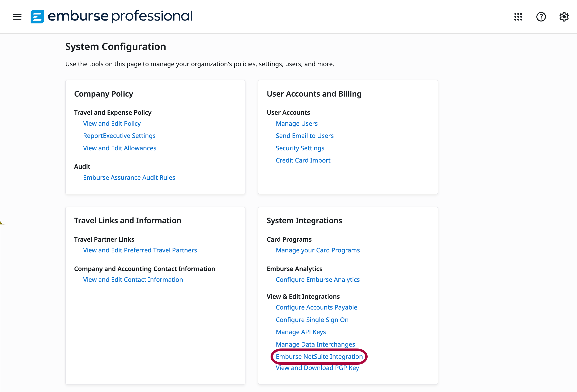Screen dimensions: 577x392
Task: Open View and Edit Preferred Travel Partners
Action: point(140,250)
